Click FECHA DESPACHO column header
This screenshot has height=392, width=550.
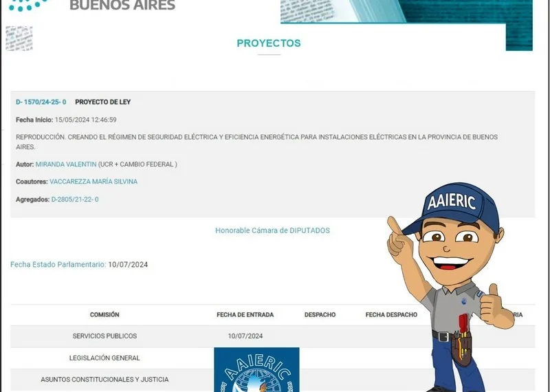pos(391,315)
